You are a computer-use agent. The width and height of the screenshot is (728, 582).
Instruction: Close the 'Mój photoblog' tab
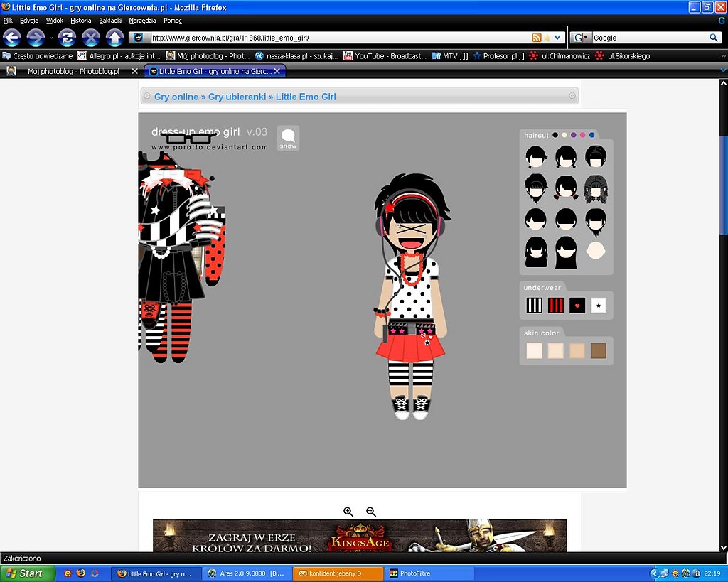click(134, 71)
